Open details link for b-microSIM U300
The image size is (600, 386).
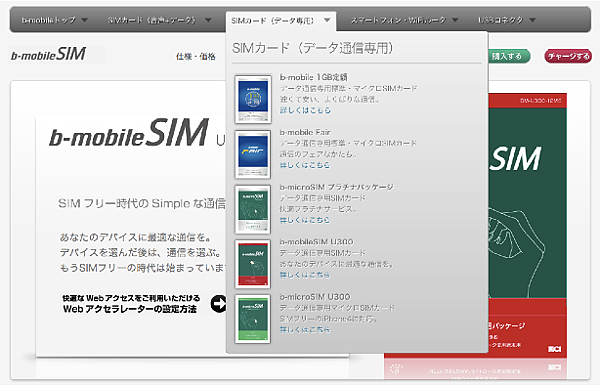305,330
